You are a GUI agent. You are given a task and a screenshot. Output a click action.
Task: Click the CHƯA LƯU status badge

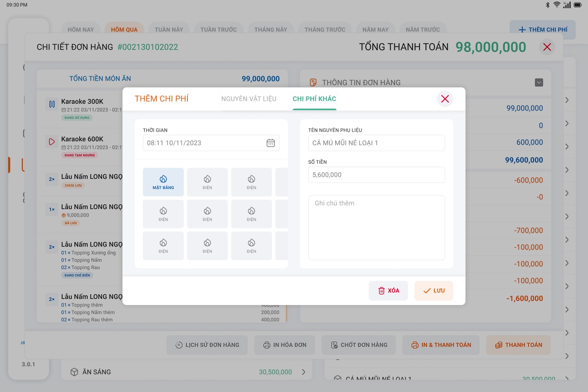(73, 185)
